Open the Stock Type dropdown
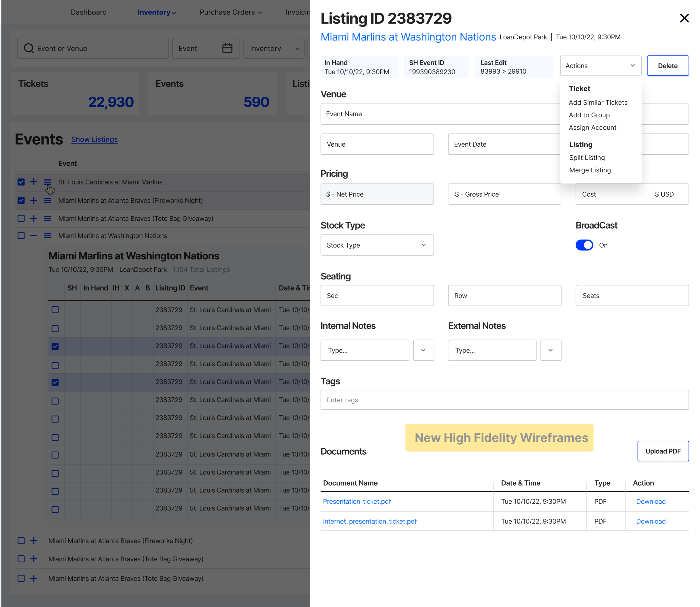Viewport: 700px width, 607px height. point(377,245)
